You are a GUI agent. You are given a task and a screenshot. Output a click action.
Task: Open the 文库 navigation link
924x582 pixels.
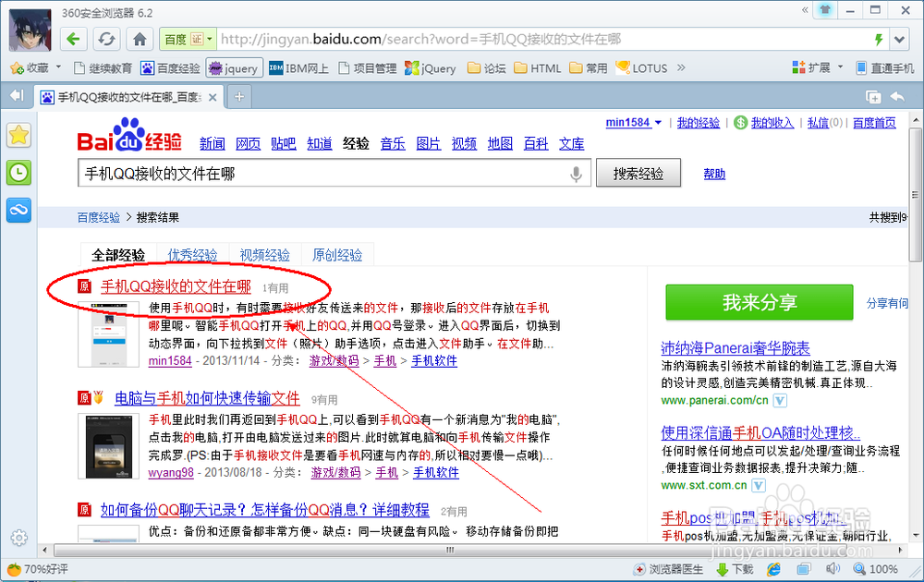click(x=572, y=143)
